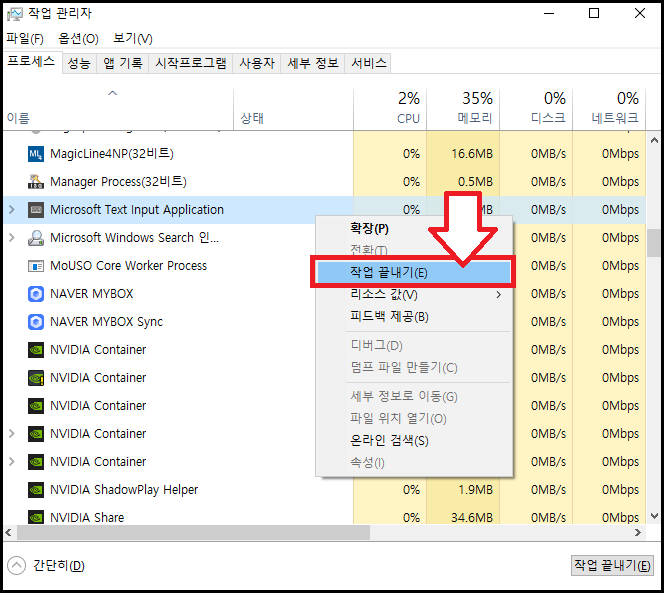Click the 작업 끝내기(E) button at bottom right
The height and width of the screenshot is (593, 664).
pos(612,565)
